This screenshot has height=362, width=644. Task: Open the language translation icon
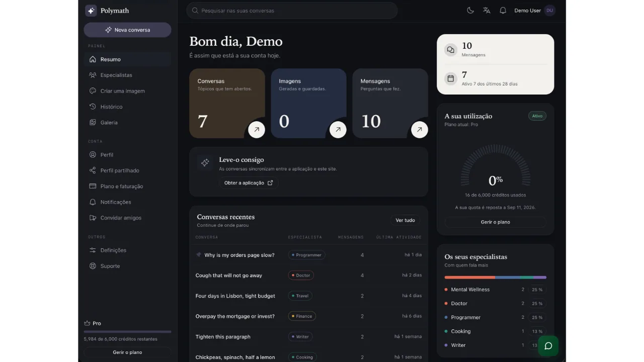point(487,11)
